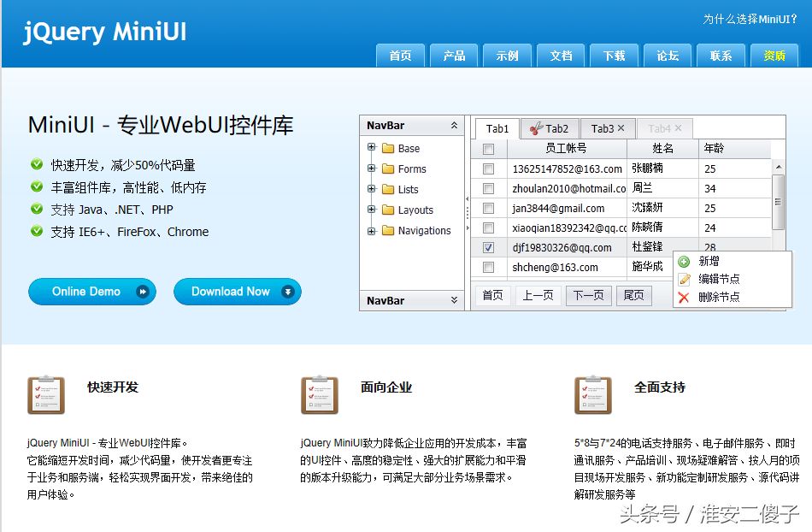Click the green check beside 丰富组件库

(37, 186)
